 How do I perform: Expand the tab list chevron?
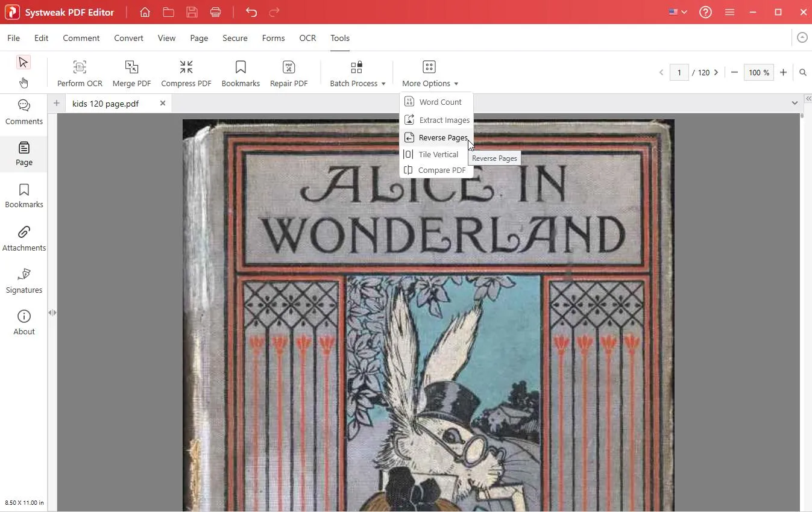(795, 103)
